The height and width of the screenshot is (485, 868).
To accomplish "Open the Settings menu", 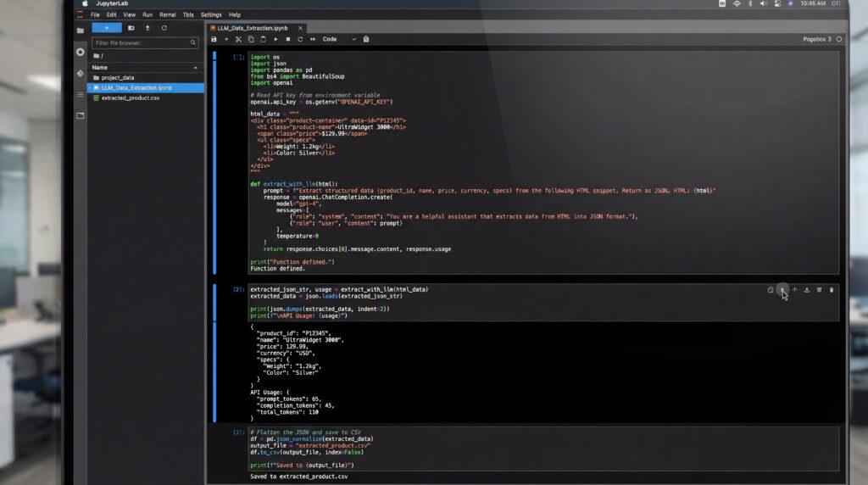I will point(211,15).
